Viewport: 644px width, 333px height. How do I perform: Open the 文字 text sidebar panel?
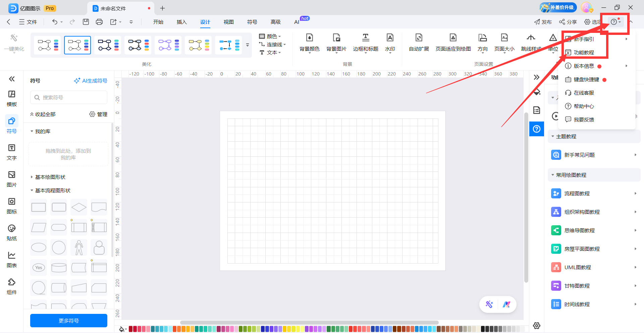tap(12, 152)
